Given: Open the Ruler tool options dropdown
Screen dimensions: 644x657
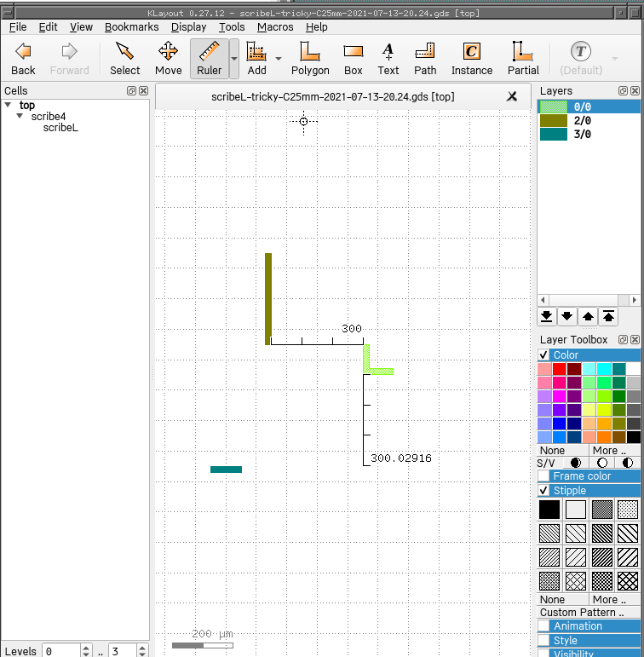Looking at the screenshot, I should 234,59.
